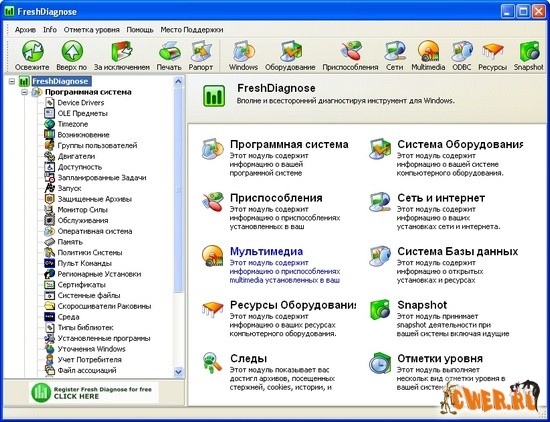Open the Приспособления toolbar icon
Image resolution: width=550 pixels, height=422 pixels.
pos(351,51)
